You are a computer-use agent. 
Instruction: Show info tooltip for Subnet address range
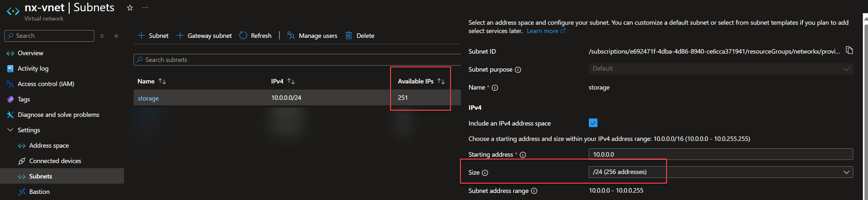[534, 191]
